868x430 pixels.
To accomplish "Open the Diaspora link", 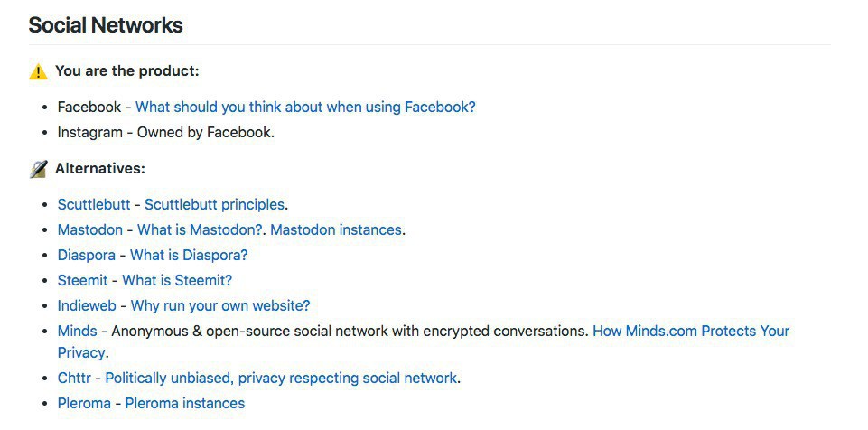I will tap(87, 255).
